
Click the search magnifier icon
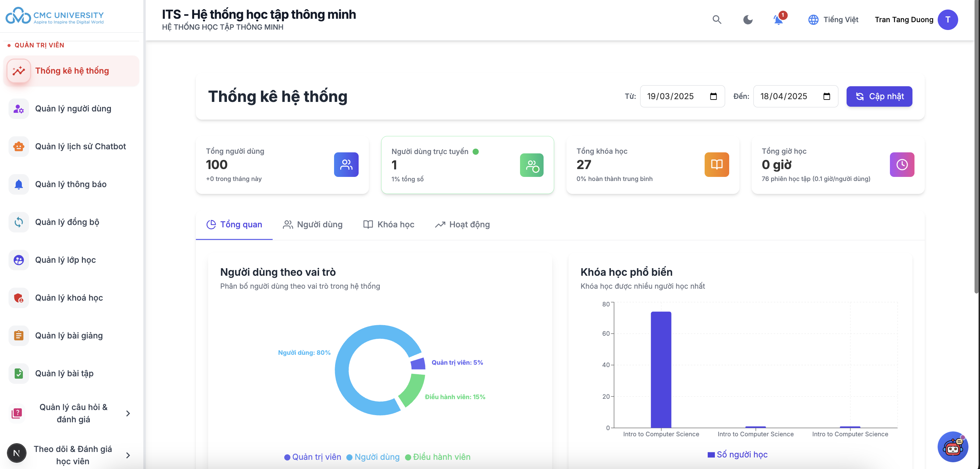[x=717, y=19]
